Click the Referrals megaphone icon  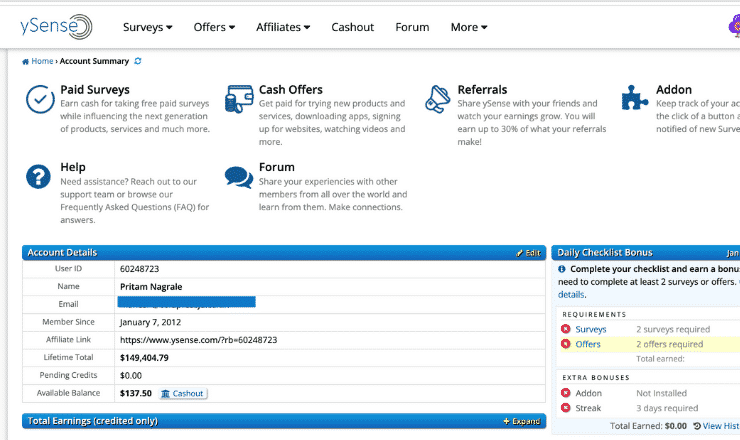pyautogui.click(x=437, y=99)
